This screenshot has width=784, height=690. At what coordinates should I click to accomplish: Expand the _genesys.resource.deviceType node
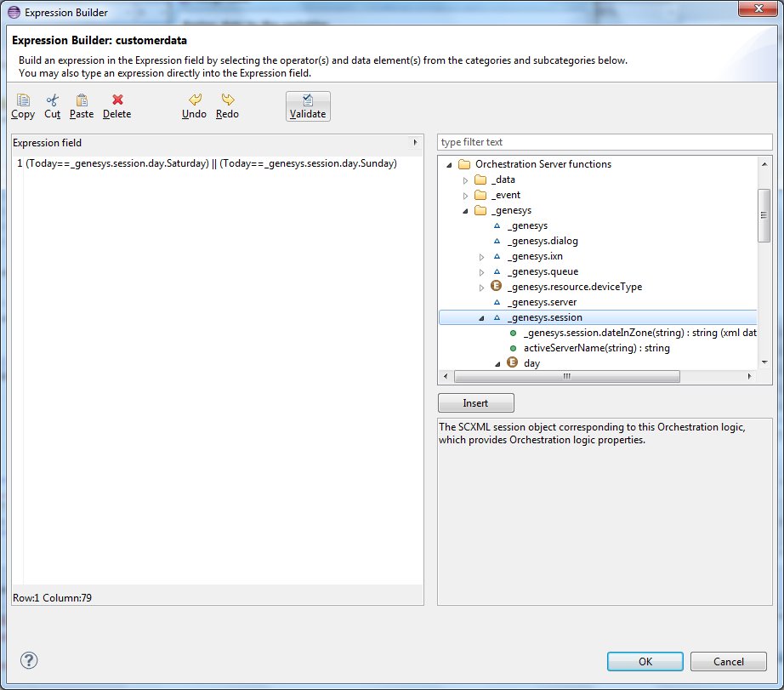481,288
